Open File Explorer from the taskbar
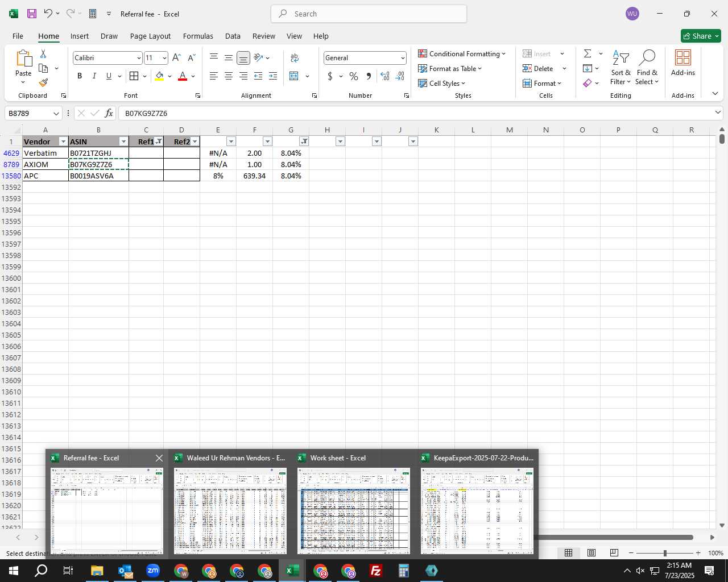The image size is (728, 582). 97,571
